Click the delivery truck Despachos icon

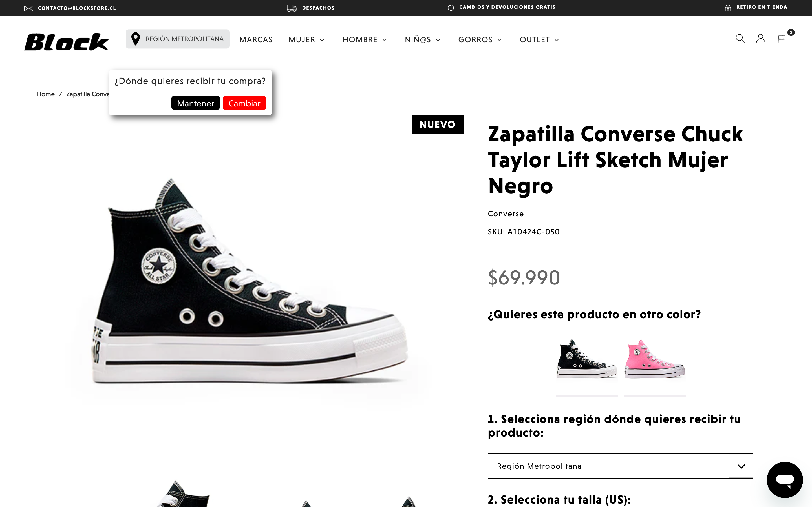pos(292,8)
